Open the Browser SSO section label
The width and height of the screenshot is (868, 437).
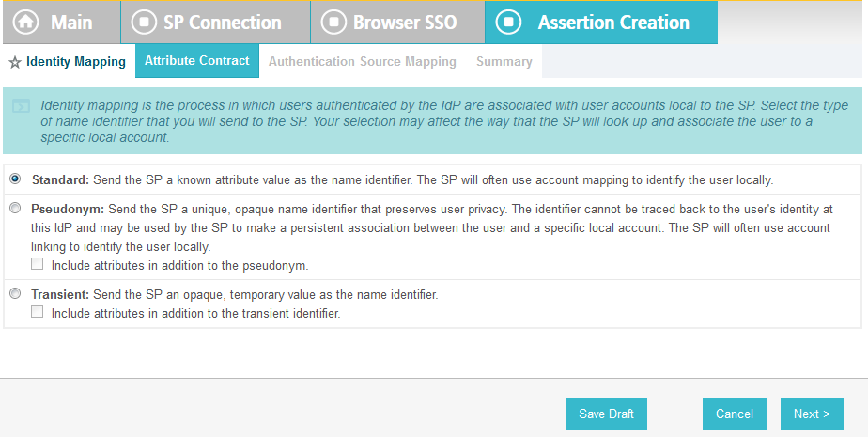(405, 23)
